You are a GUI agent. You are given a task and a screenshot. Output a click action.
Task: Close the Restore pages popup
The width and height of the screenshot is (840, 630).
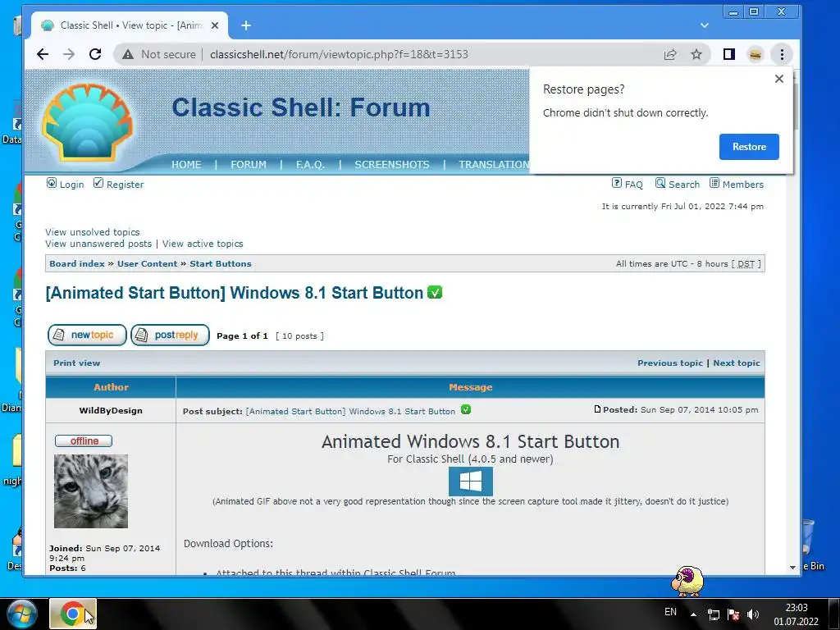point(779,79)
